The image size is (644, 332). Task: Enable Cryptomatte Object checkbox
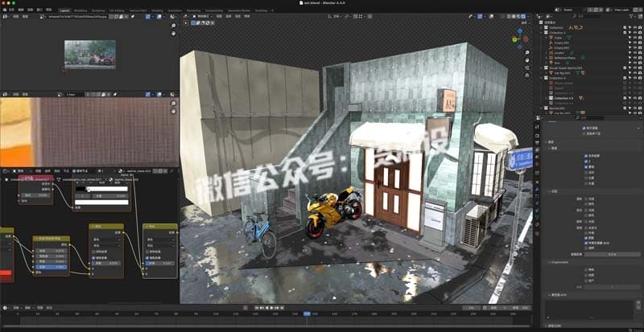[x=585, y=269]
